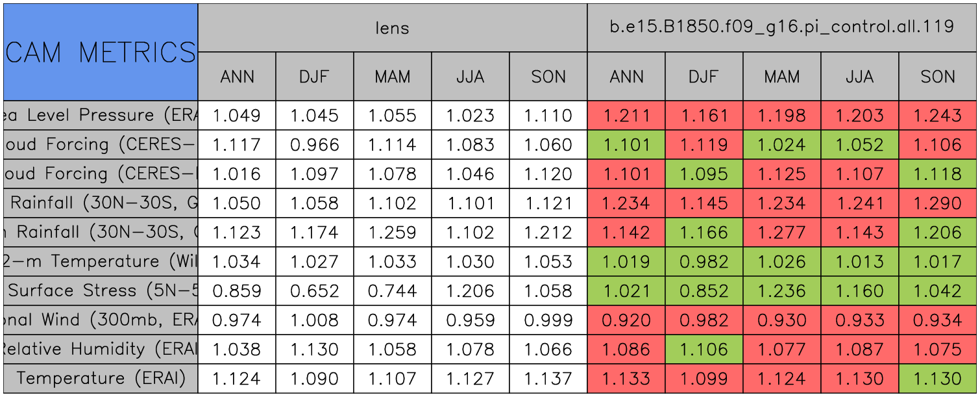Click the SON header under pi_control
This screenshot has height=397, width=980.
(938, 77)
